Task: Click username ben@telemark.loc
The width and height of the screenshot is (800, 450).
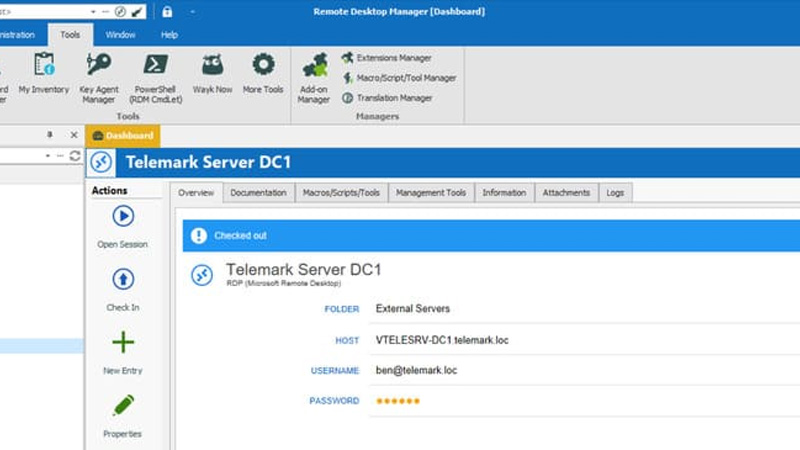Action: (416, 370)
